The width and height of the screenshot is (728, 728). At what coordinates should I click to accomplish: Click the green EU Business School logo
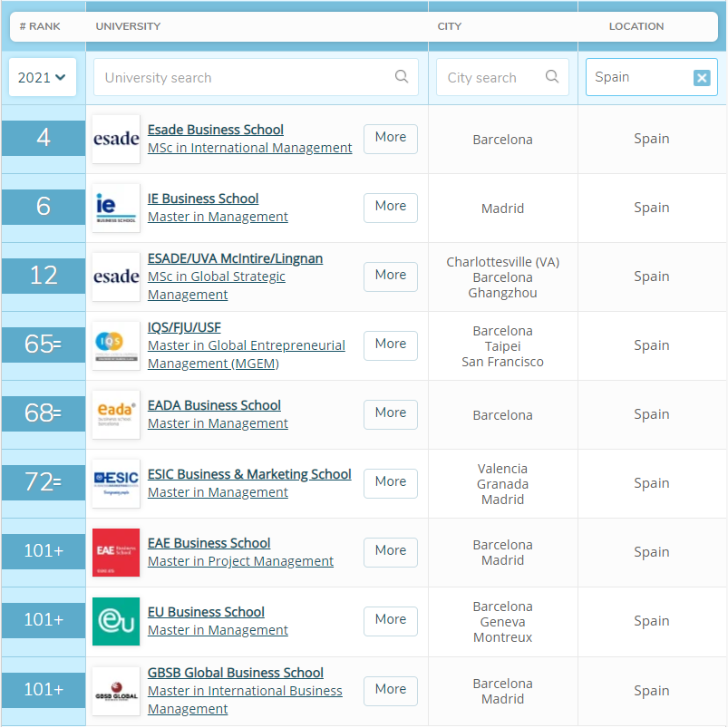pos(116,621)
